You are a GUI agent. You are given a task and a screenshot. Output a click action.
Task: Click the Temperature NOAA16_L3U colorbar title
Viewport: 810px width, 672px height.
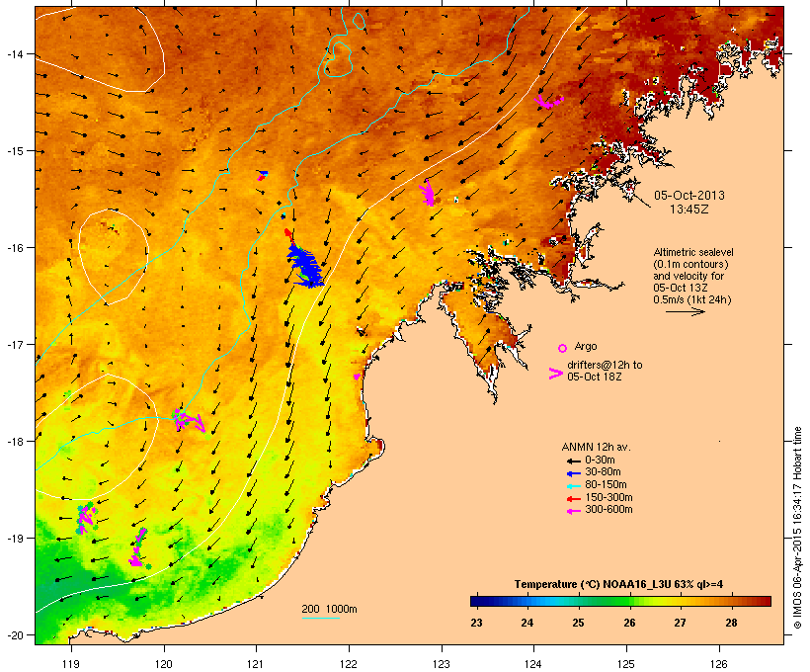pos(618,585)
